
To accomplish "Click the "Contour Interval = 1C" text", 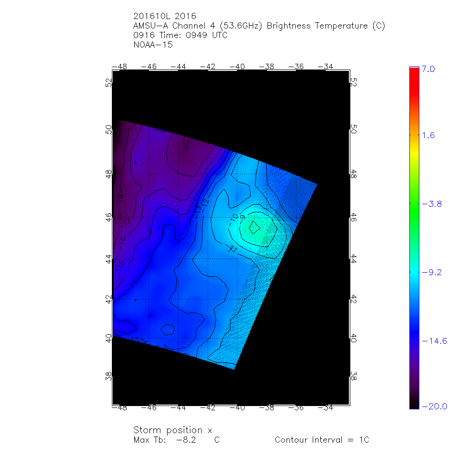I will point(322,440).
